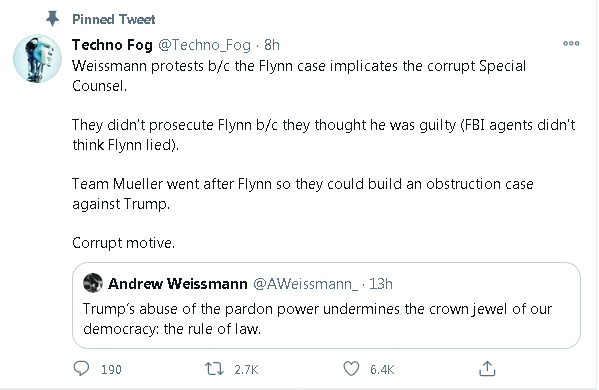This screenshot has width=599, height=390.
Task: Click the pinned tweet pushpin icon
Action: [52, 19]
